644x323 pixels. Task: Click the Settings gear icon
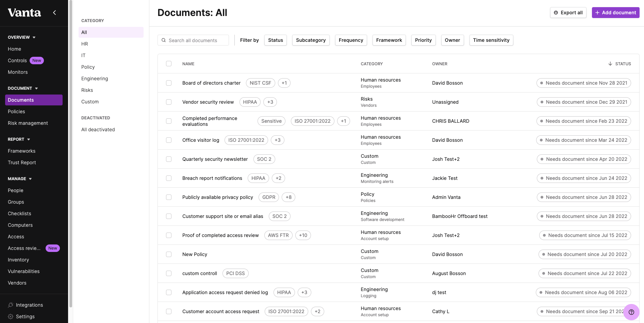point(11,317)
